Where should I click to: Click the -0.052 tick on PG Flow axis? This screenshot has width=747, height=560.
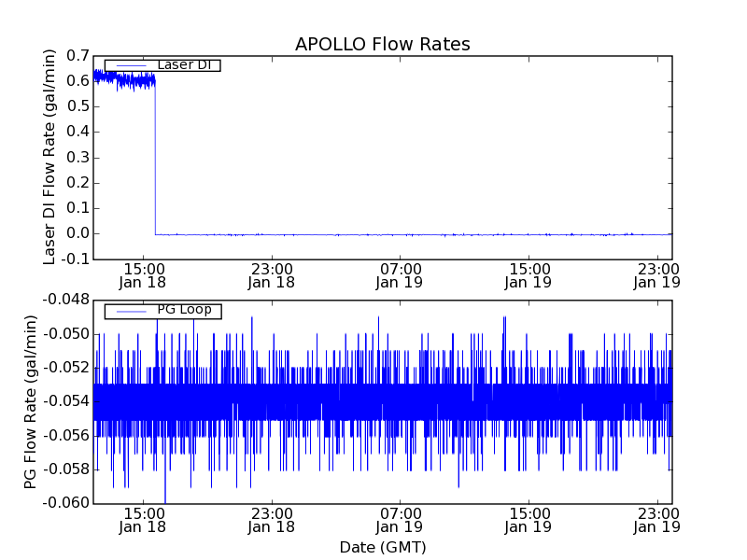click(x=66, y=368)
